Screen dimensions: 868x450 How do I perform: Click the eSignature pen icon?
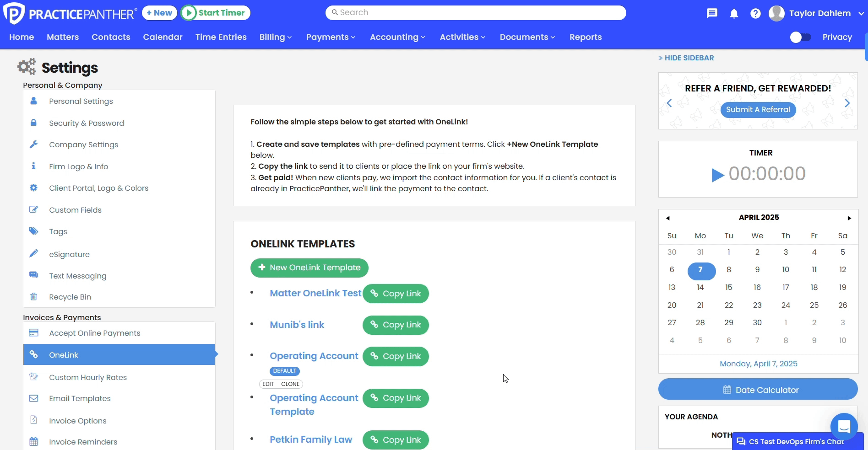coord(33,253)
